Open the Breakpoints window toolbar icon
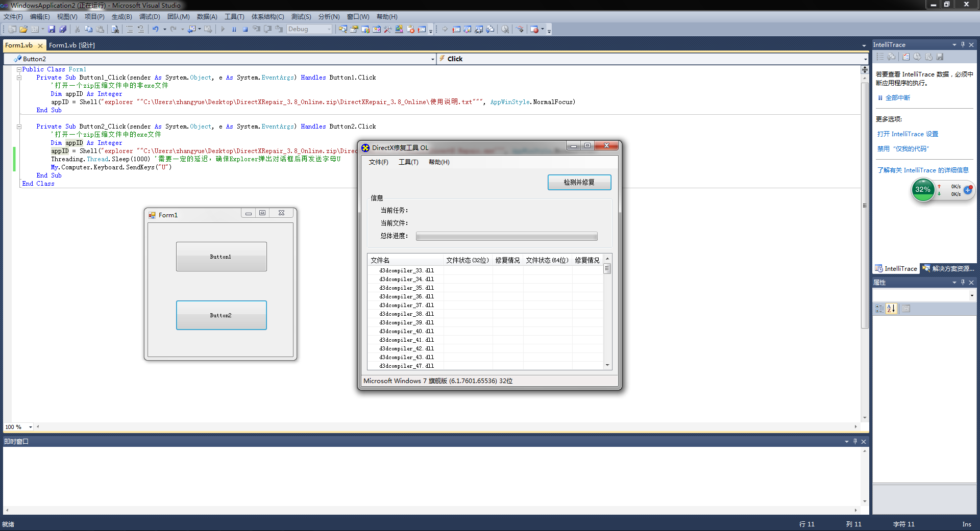The image size is (980, 531). [534, 29]
